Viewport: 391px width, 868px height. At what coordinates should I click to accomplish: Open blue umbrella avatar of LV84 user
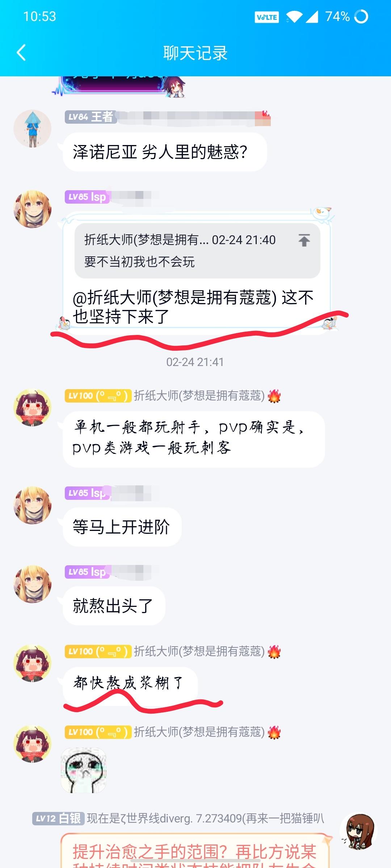pos(33,129)
